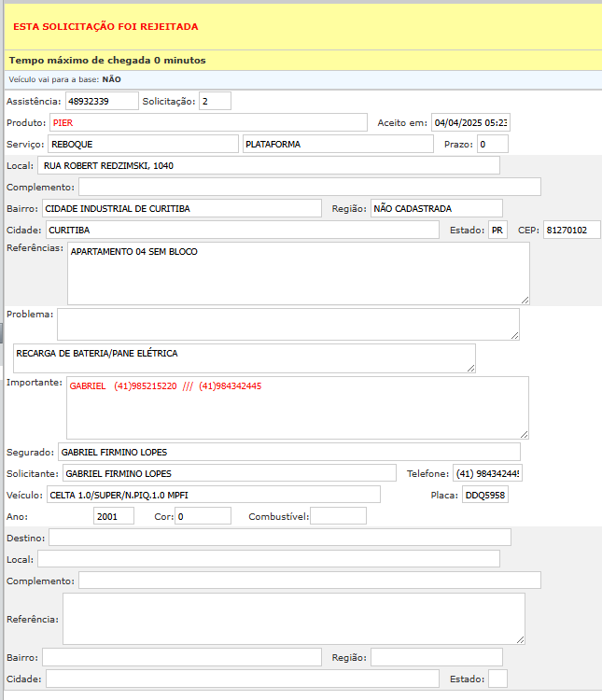Screen dimensions: 602x700
Task: Select the PLATAFORMA service type field
Action: 338,144
